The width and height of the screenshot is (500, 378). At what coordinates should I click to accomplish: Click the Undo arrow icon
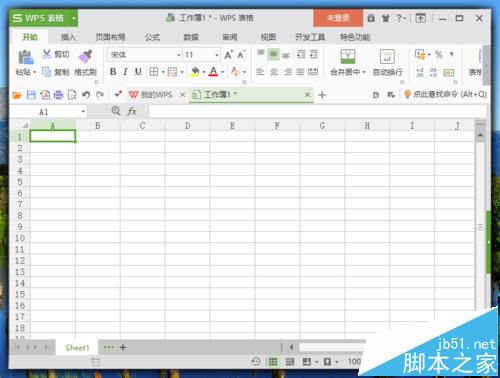point(86,95)
